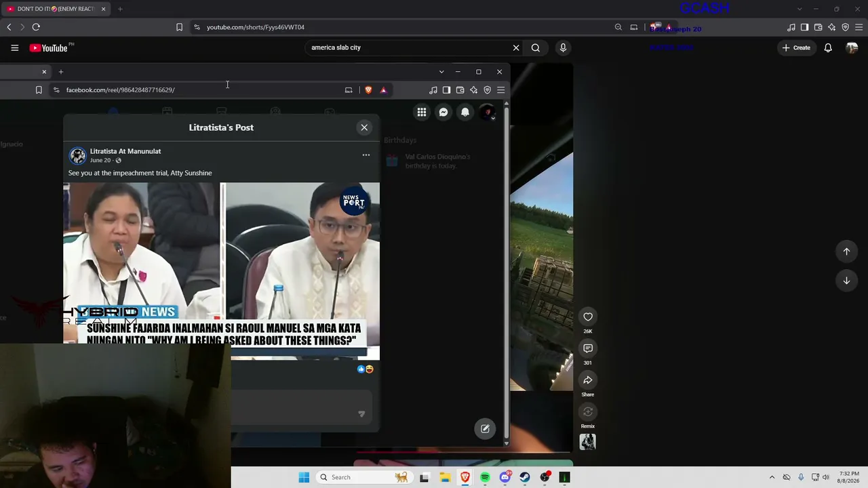
Task: Open OBS Studio from the taskbar
Action: coord(545,477)
